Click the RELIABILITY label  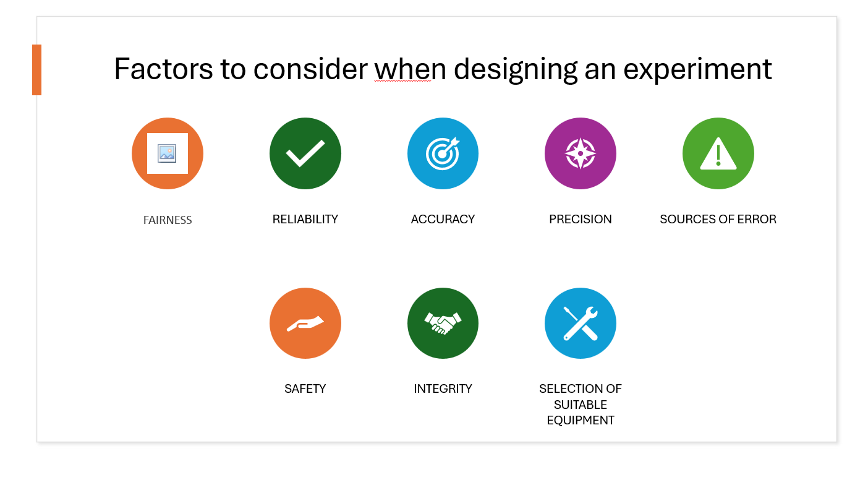coord(305,219)
